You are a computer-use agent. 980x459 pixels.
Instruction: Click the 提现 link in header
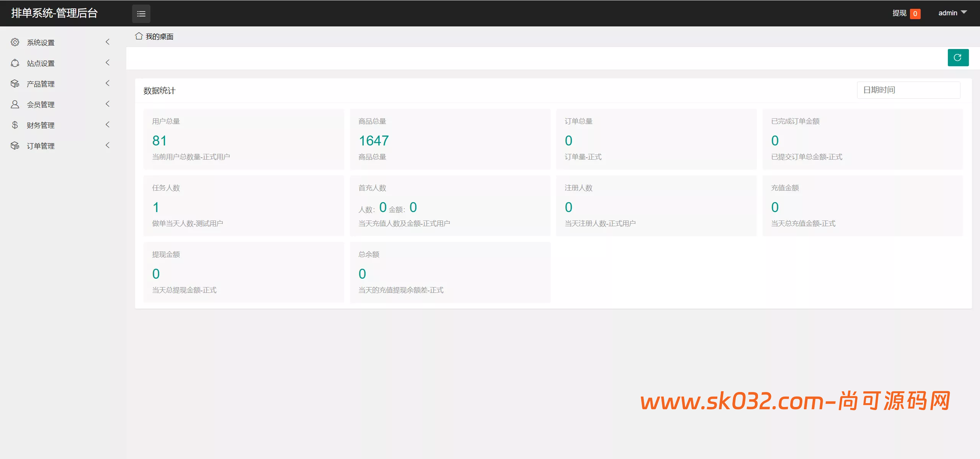(899, 13)
